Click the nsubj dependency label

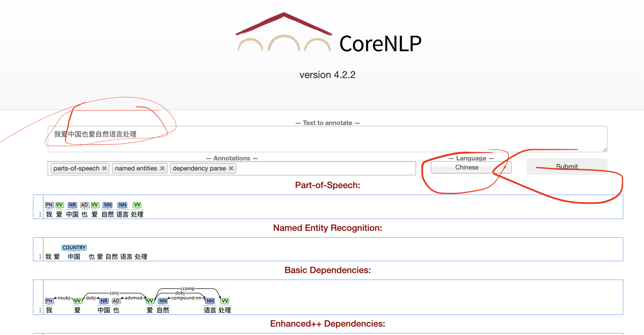(64, 298)
